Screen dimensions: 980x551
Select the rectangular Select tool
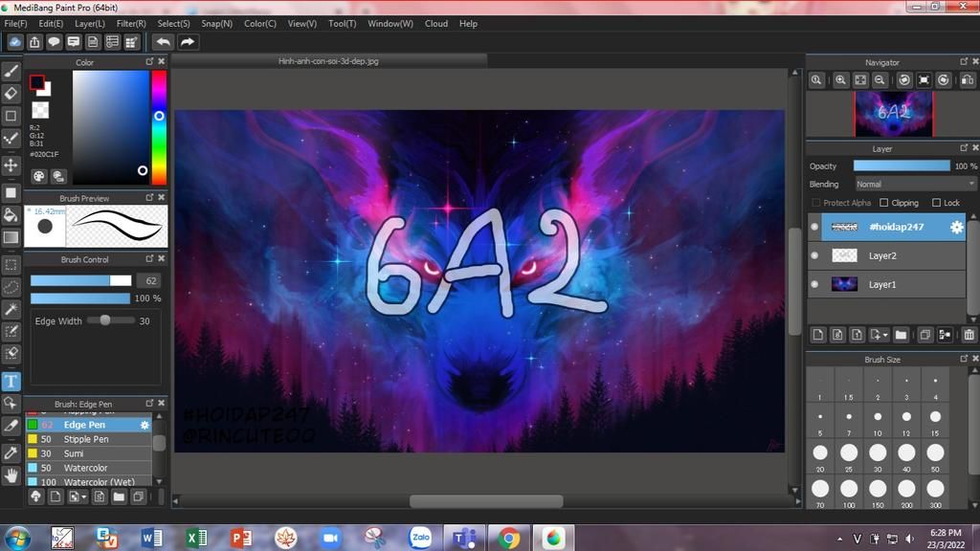(x=11, y=265)
